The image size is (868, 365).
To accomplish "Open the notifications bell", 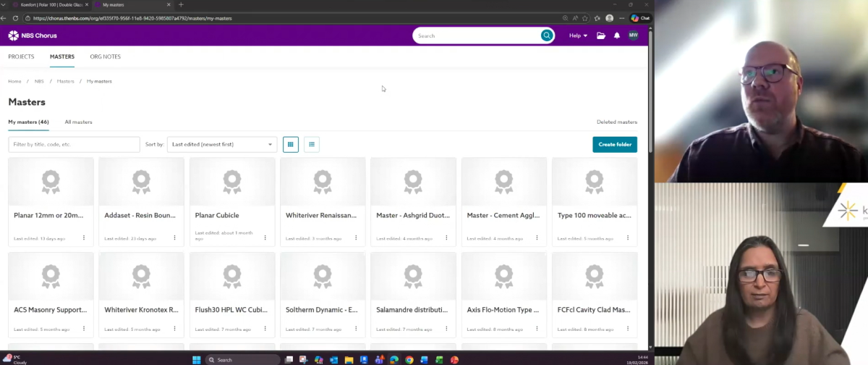I will click(617, 35).
